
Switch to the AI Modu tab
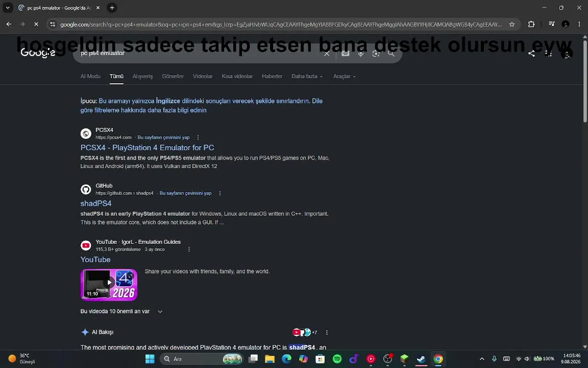click(x=90, y=76)
